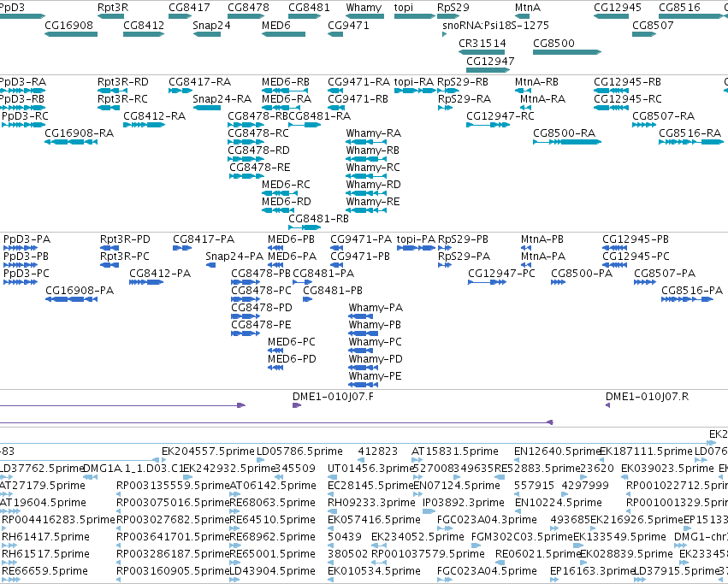The height and width of the screenshot is (584, 728).
Task: Click the CG16908-RA transcript glyph
Action: pos(71,142)
